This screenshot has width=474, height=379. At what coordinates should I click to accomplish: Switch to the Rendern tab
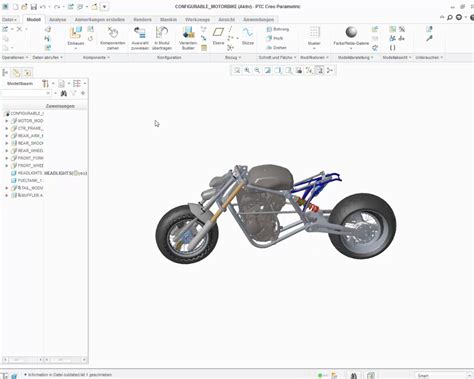[x=142, y=20]
